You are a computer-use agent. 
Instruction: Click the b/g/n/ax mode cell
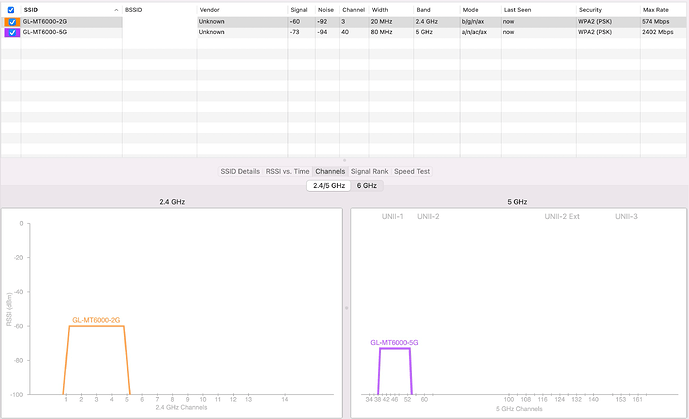(473, 22)
